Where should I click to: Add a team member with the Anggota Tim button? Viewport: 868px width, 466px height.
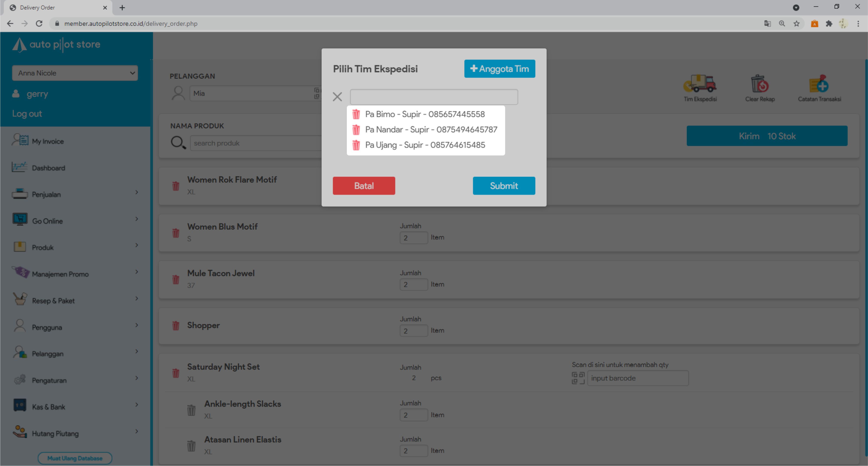499,69
